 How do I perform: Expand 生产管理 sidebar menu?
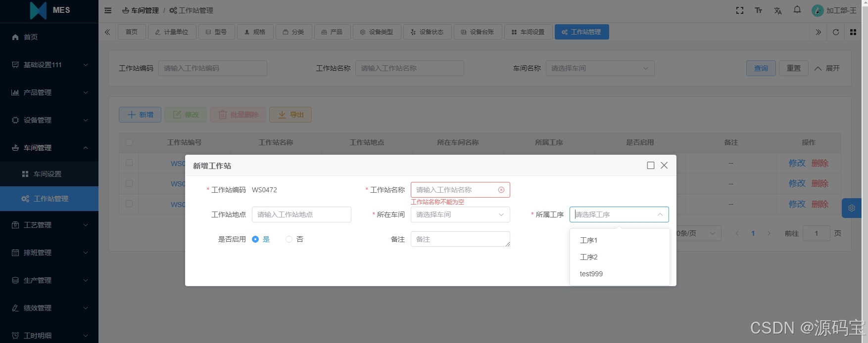pos(49,280)
